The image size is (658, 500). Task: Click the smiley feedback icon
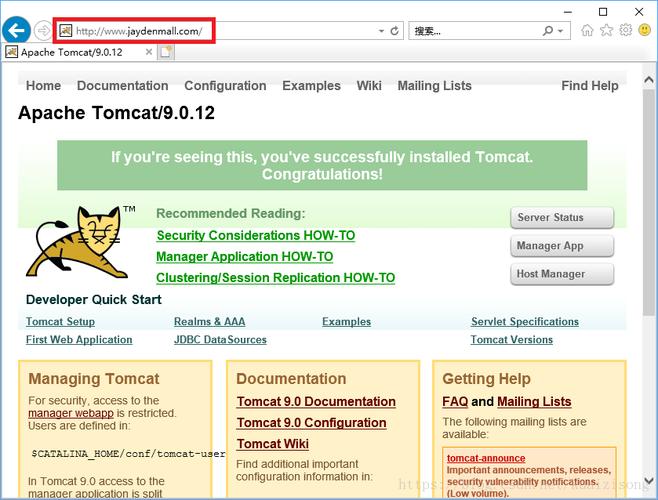[x=645, y=30]
